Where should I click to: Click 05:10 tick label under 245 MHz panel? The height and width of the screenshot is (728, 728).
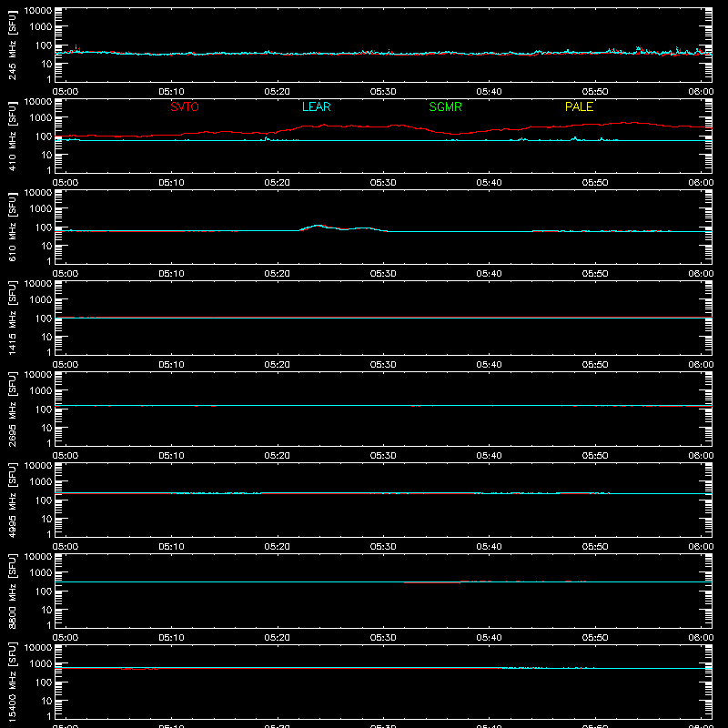pyautogui.click(x=171, y=92)
